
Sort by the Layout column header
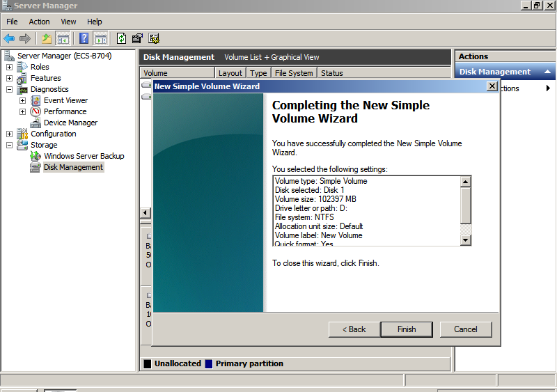(230, 73)
